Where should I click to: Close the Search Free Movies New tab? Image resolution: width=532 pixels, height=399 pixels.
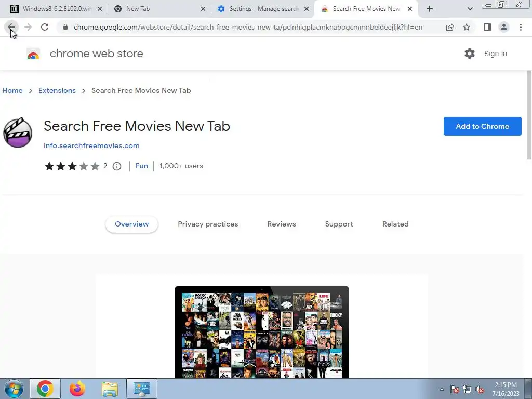(x=410, y=9)
